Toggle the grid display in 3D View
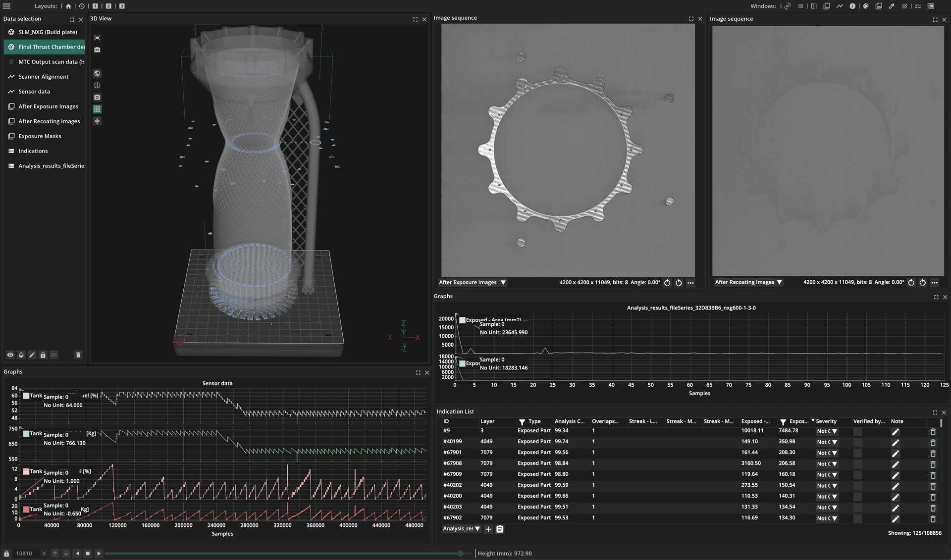This screenshot has height=560, width=951. point(97,109)
